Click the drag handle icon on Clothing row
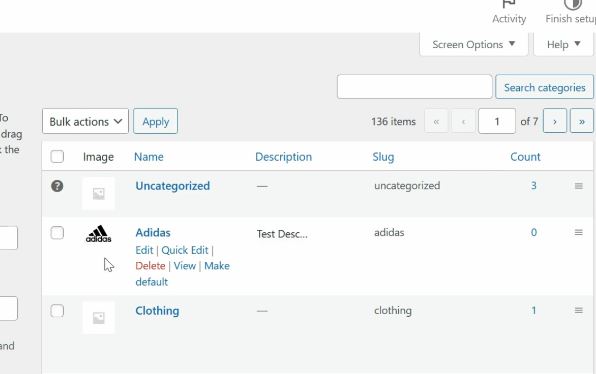The image size is (596, 374). (579, 311)
